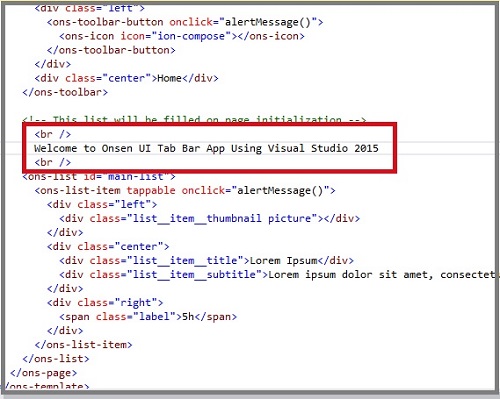The height and width of the screenshot is (399, 500).
Task: Click the div class="center" Home line
Action: (126, 78)
